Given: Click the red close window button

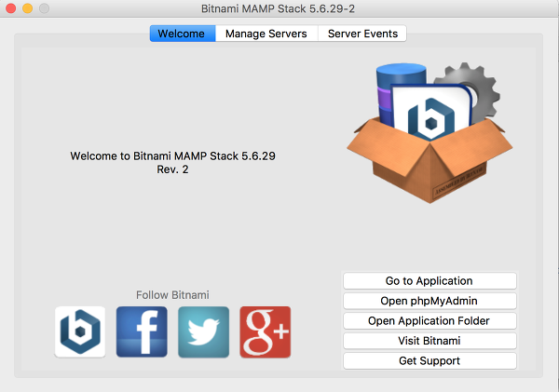Looking at the screenshot, I should [11, 8].
